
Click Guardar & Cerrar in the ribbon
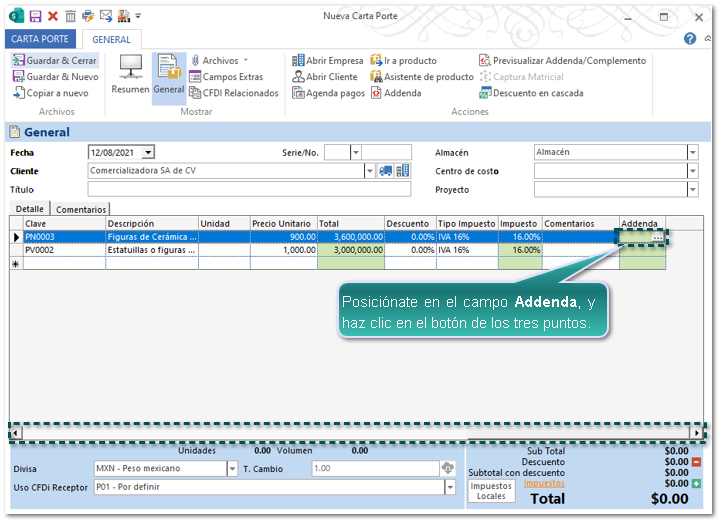pos(54,60)
